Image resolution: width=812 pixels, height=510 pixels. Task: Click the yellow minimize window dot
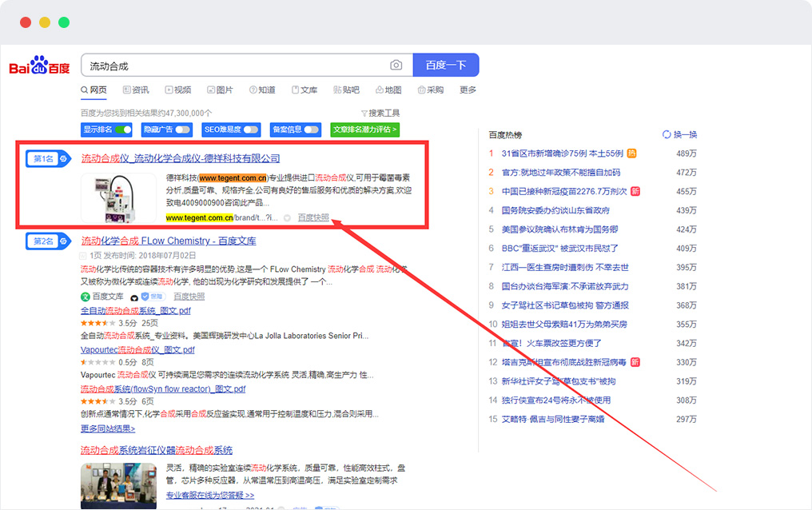coord(45,22)
